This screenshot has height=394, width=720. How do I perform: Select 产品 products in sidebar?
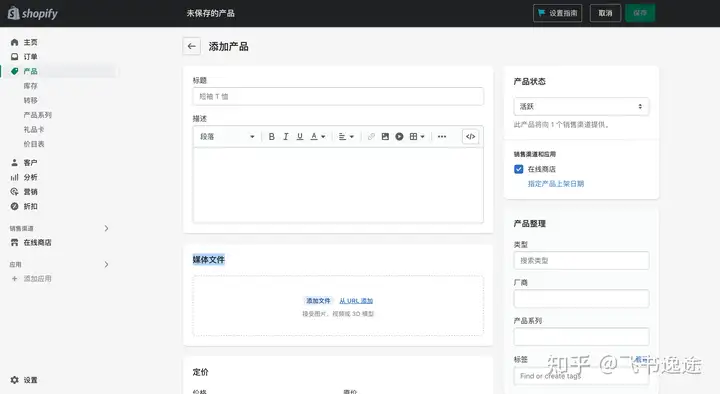click(30, 71)
